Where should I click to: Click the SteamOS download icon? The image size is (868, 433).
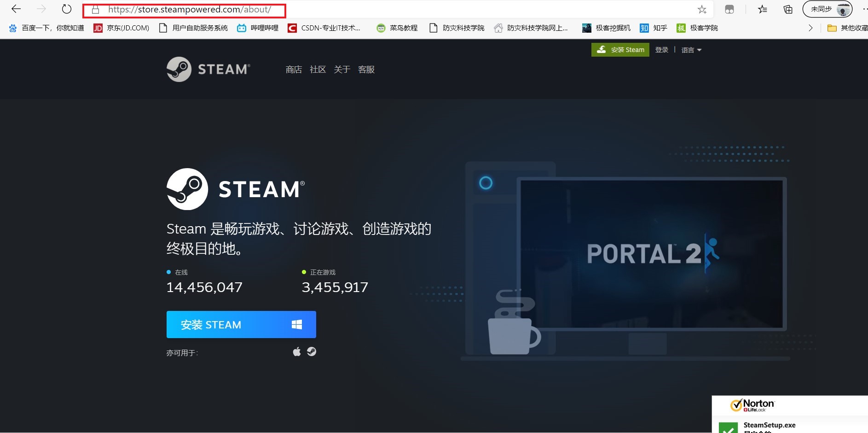pyautogui.click(x=312, y=352)
